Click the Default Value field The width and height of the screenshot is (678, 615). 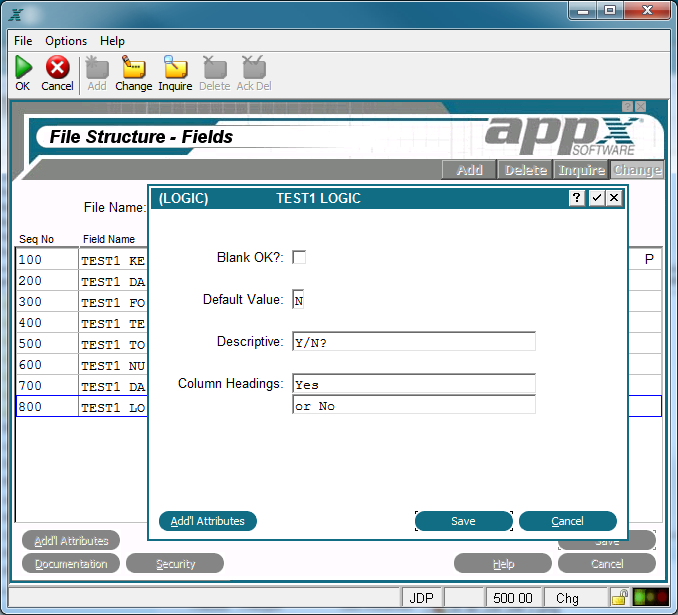coord(298,300)
